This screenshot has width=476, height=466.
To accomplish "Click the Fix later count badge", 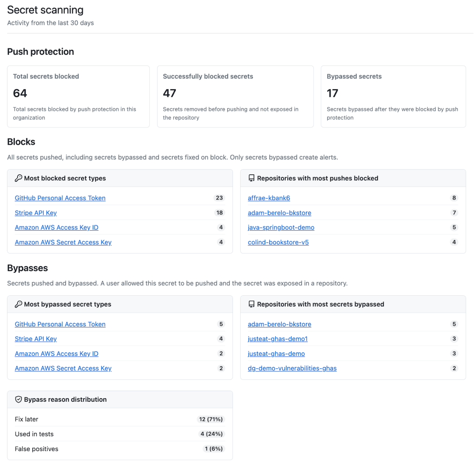I will (211, 419).
